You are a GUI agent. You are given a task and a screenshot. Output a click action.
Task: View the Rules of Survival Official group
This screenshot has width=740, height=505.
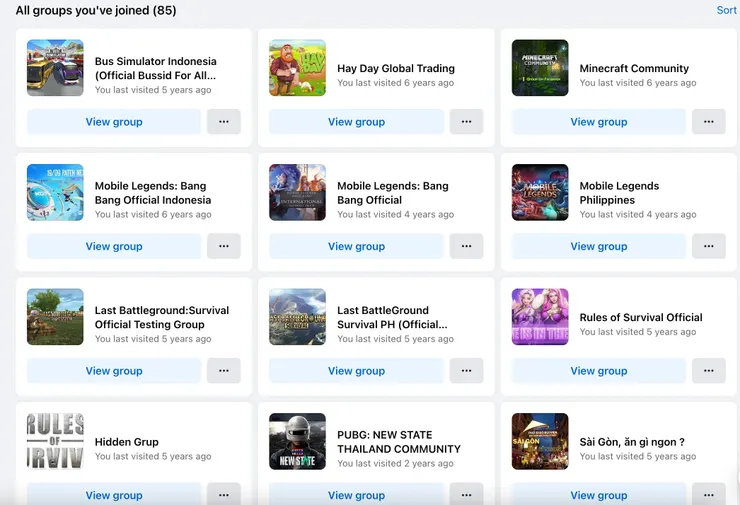click(x=599, y=371)
